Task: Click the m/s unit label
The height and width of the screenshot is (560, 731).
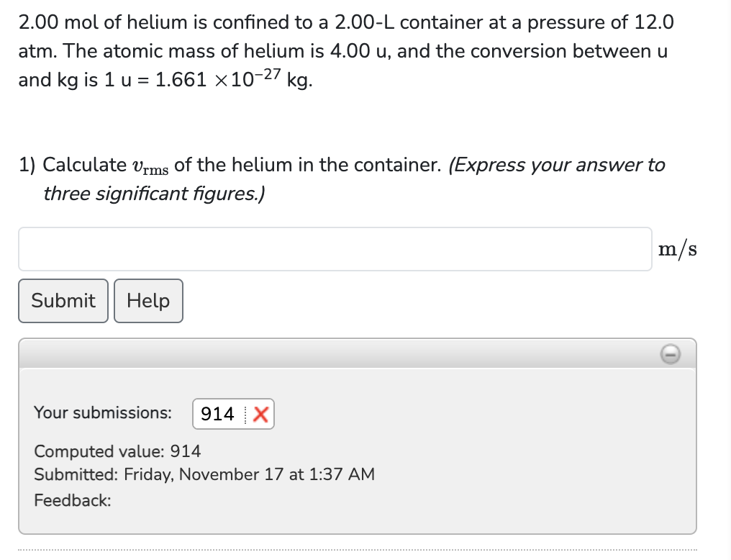Action: 678,248
